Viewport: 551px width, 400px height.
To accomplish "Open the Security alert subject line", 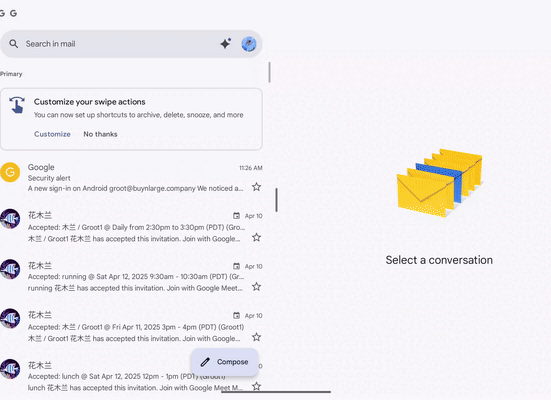I will point(49,178).
